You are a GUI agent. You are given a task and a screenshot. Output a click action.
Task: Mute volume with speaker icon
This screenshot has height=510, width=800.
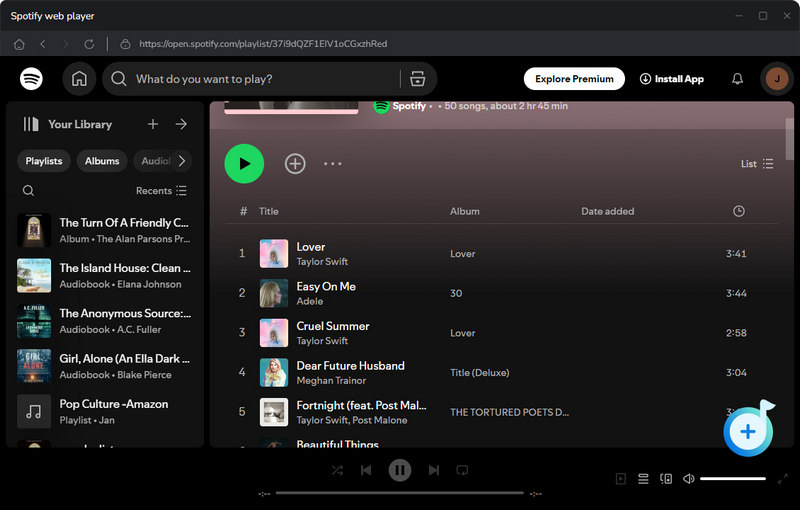click(688, 479)
